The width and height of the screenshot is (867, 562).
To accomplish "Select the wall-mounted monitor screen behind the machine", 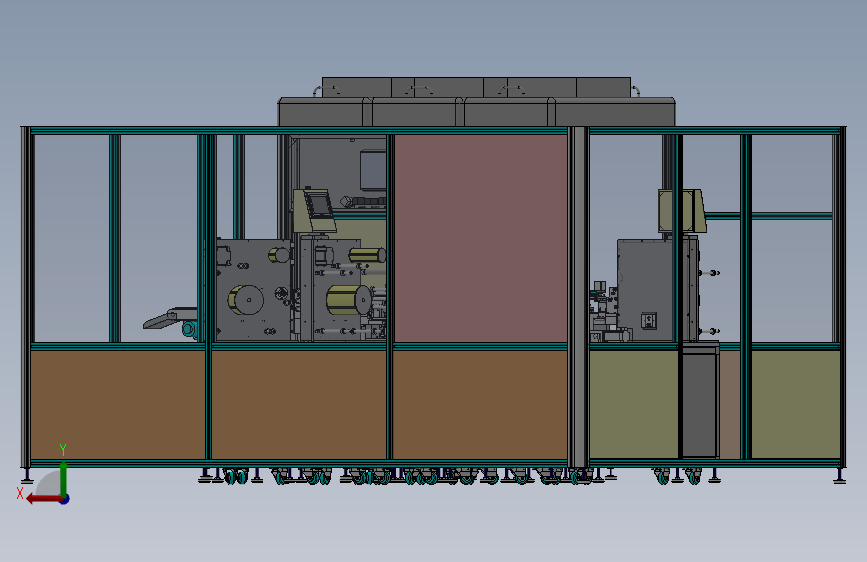I will 373,170.
